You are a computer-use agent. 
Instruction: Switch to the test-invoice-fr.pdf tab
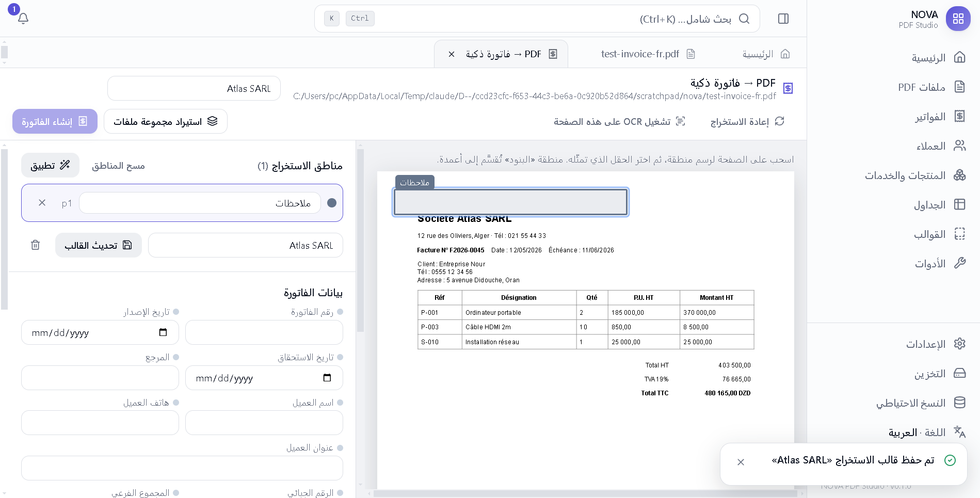648,54
